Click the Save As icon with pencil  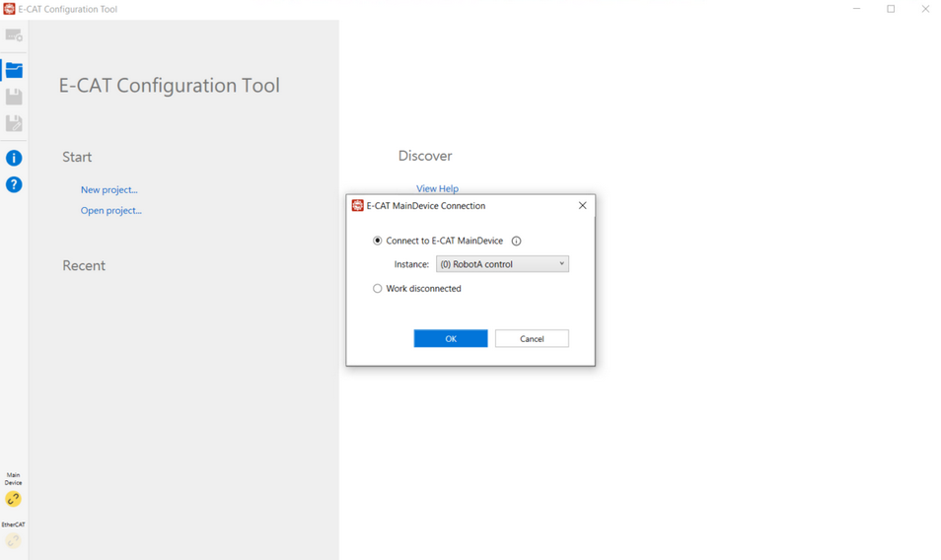pyautogui.click(x=14, y=123)
